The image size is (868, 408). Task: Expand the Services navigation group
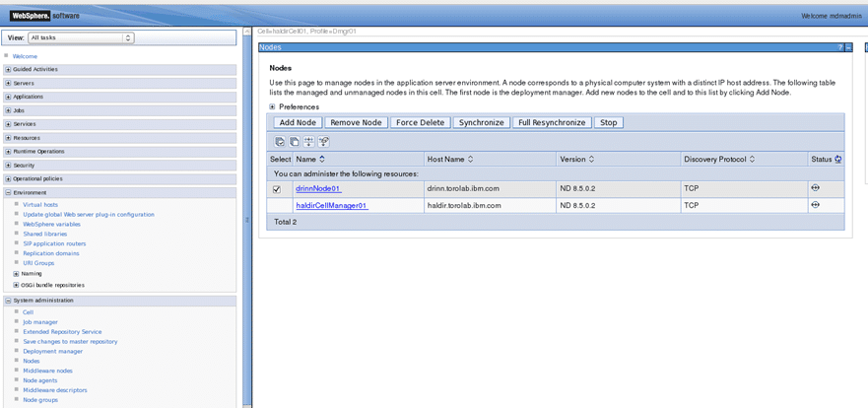[8, 124]
